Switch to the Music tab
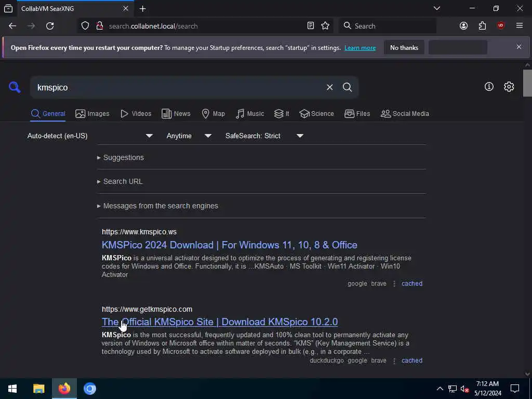 coord(250,114)
